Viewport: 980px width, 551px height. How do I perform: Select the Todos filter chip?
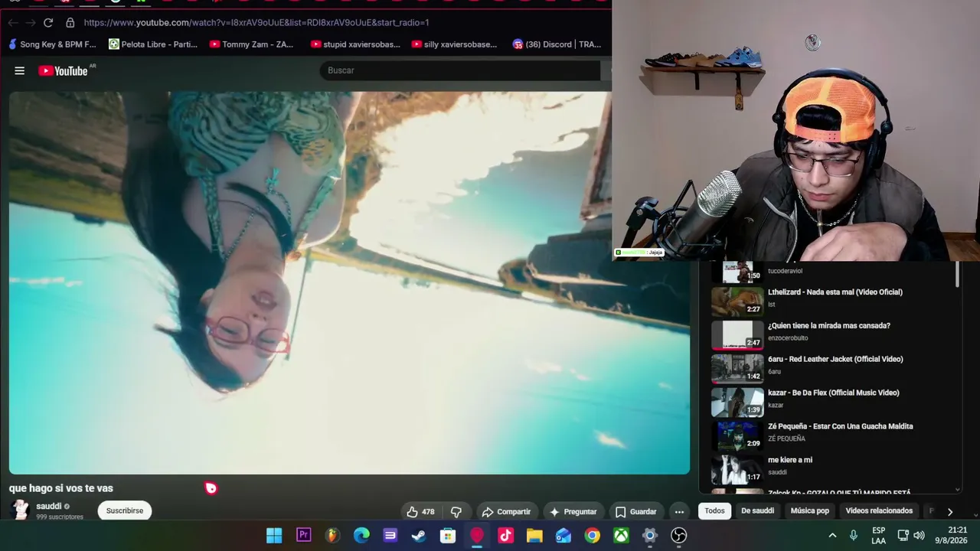point(714,510)
